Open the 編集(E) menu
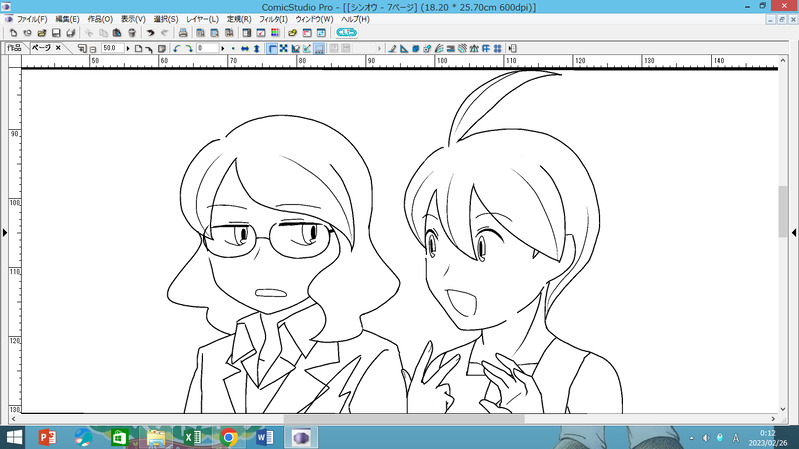The height and width of the screenshot is (449, 799). 67,19
